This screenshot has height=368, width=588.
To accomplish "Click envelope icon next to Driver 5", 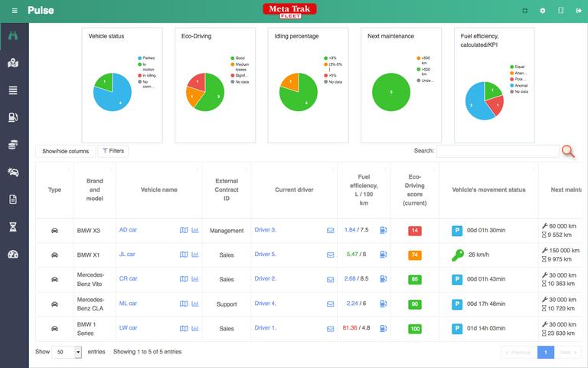I will tap(331, 255).
